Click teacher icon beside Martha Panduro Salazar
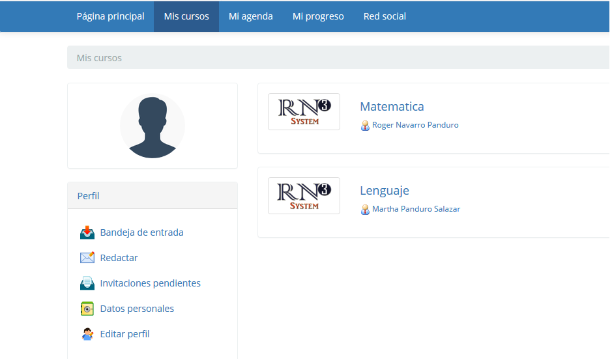Image resolution: width=612 pixels, height=364 pixels. (365, 210)
